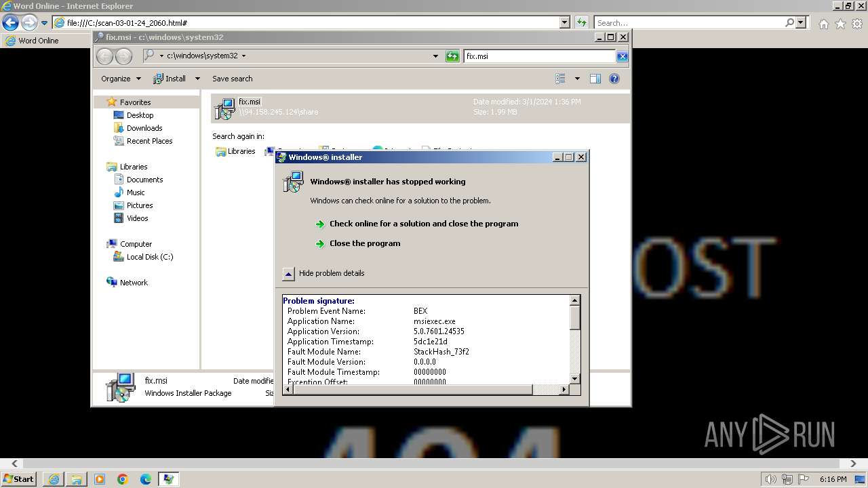Open File Explorer from taskbar
868x488 pixels.
point(77,479)
